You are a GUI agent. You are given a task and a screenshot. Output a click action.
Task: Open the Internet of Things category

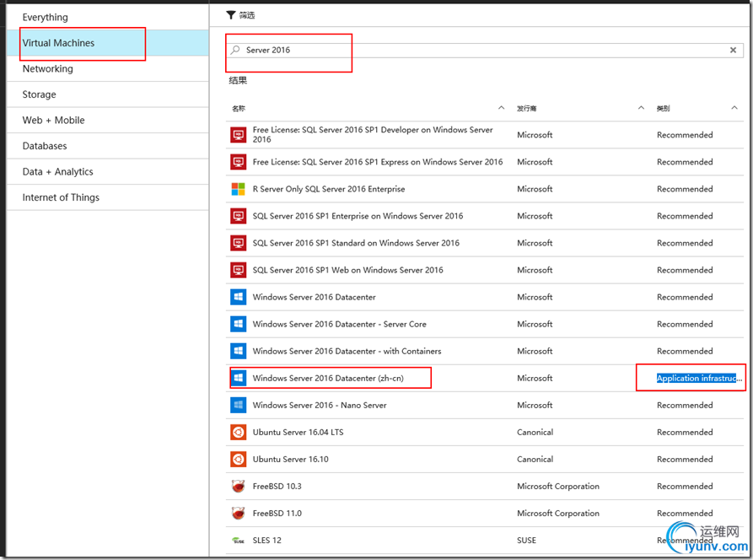[108, 197]
